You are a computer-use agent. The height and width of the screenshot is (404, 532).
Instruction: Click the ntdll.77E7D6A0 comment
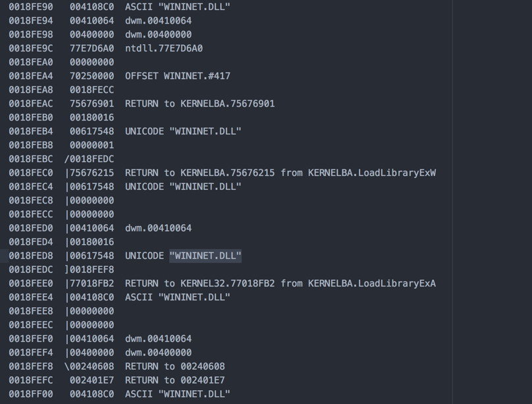164,48
